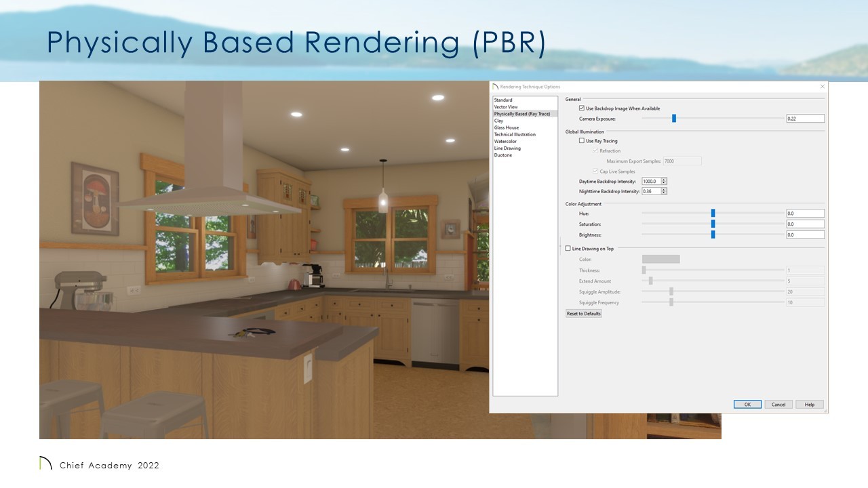868x488 pixels.
Task: Click the Cancel button
Action: (778, 405)
